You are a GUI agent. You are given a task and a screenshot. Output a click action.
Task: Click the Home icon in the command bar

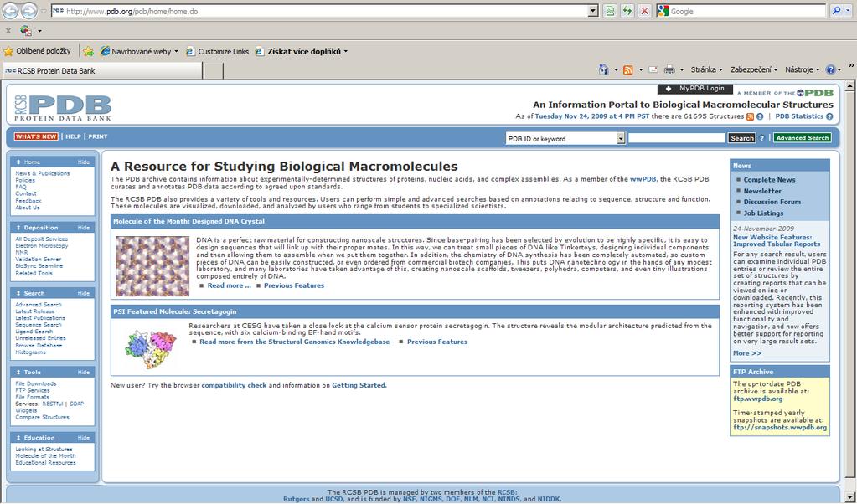click(x=604, y=69)
